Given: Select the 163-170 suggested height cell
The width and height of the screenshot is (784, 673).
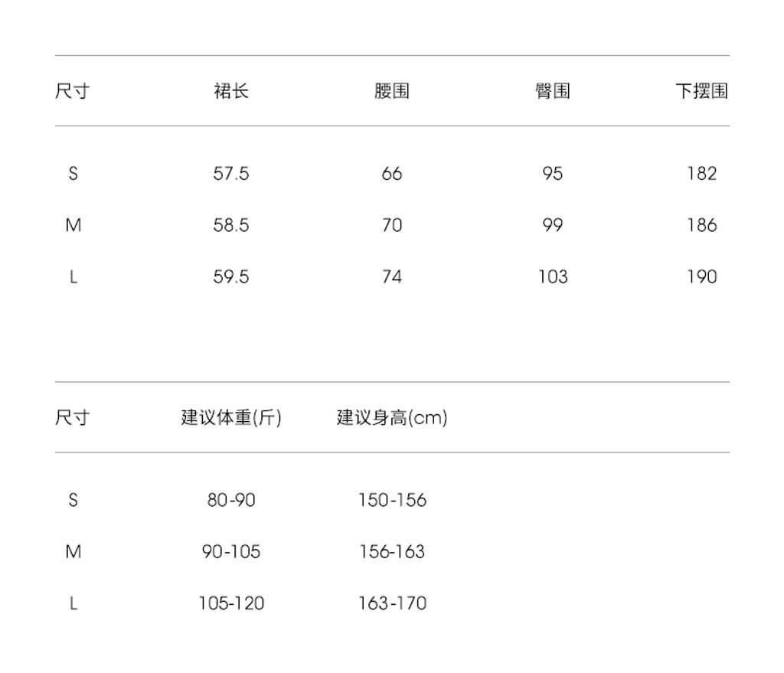Looking at the screenshot, I should (x=392, y=603).
